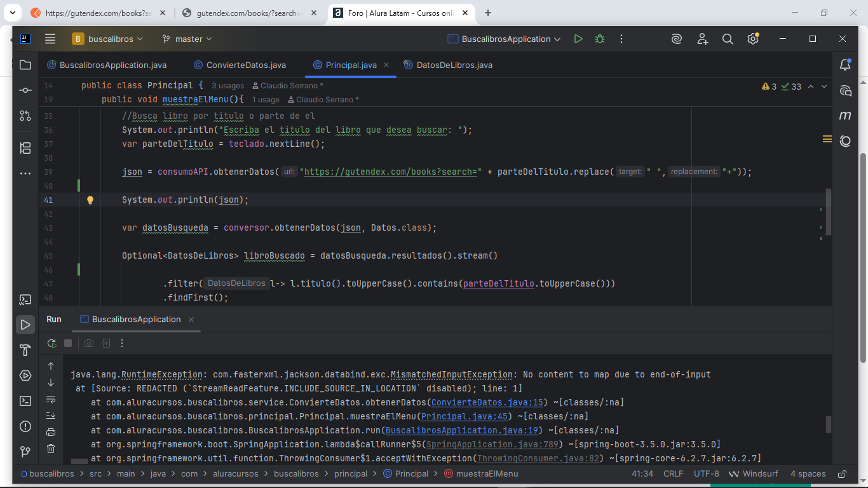This screenshot has height=488, width=868.
Task: Open SpringApplication.java:789 stack trace link
Action: (492, 444)
